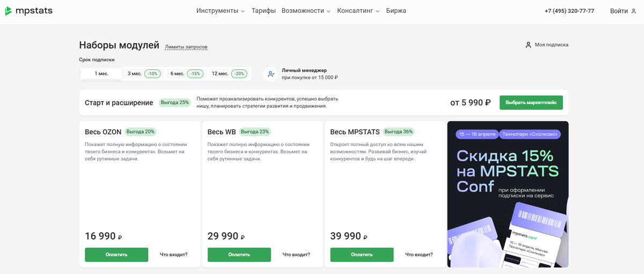Click the Выбрать маркетплейс button
The image size is (644, 274).
531,103
